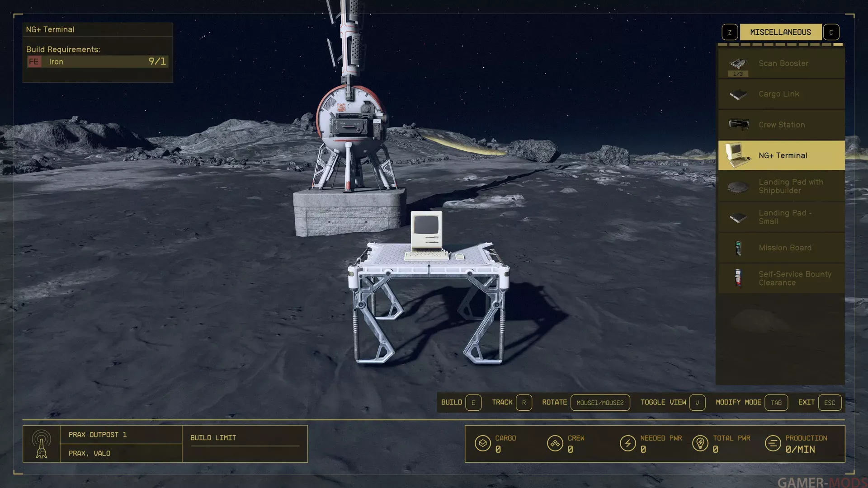Screen dimensions: 868x488
Task: Switch to next category with C
Action: pos(831,33)
